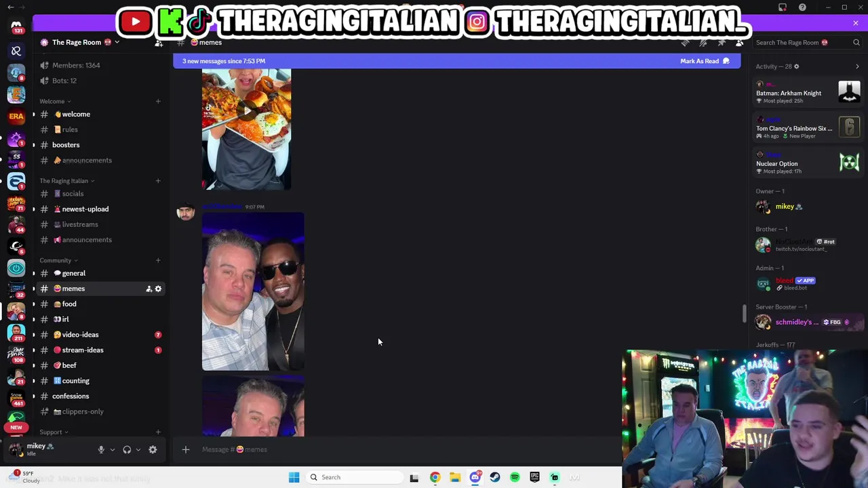Click the Message memes input field

tap(407, 449)
